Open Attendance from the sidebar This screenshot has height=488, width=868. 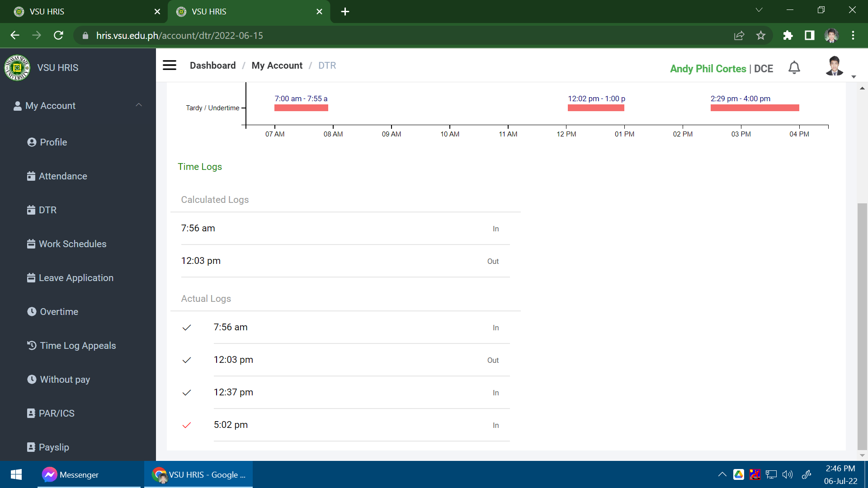63,176
